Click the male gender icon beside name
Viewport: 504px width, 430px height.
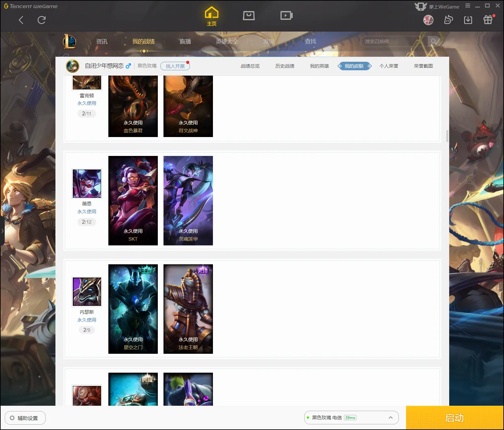coord(128,66)
